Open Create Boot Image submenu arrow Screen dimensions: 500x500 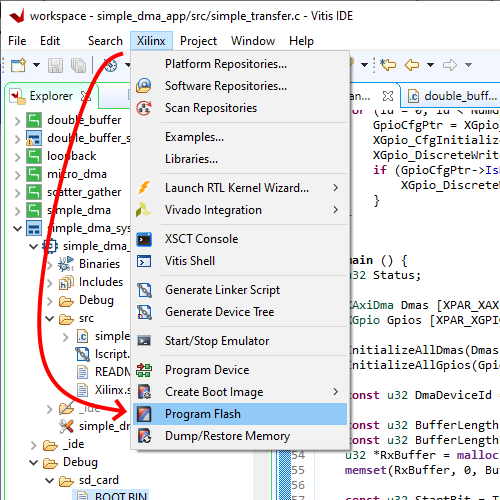pyautogui.click(x=336, y=392)
